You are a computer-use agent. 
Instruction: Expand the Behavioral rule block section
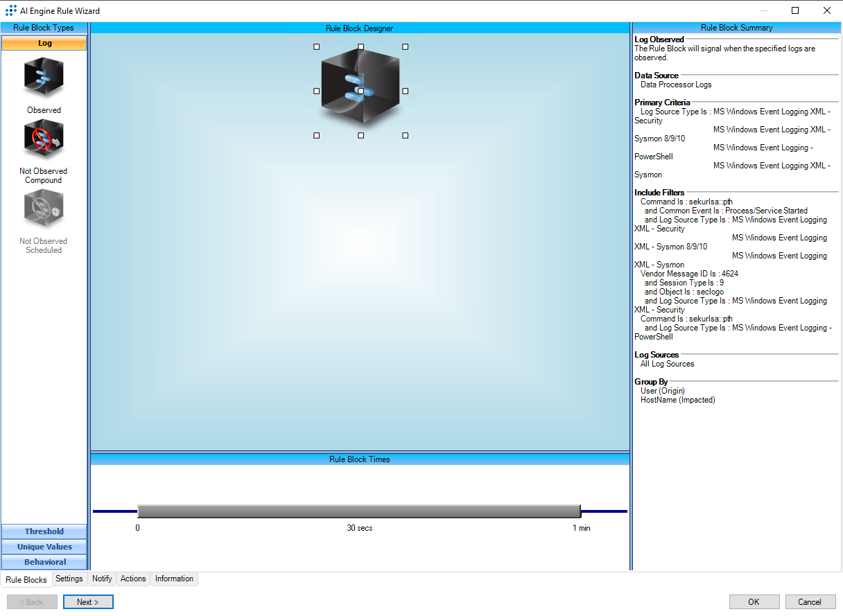[44, 562]
